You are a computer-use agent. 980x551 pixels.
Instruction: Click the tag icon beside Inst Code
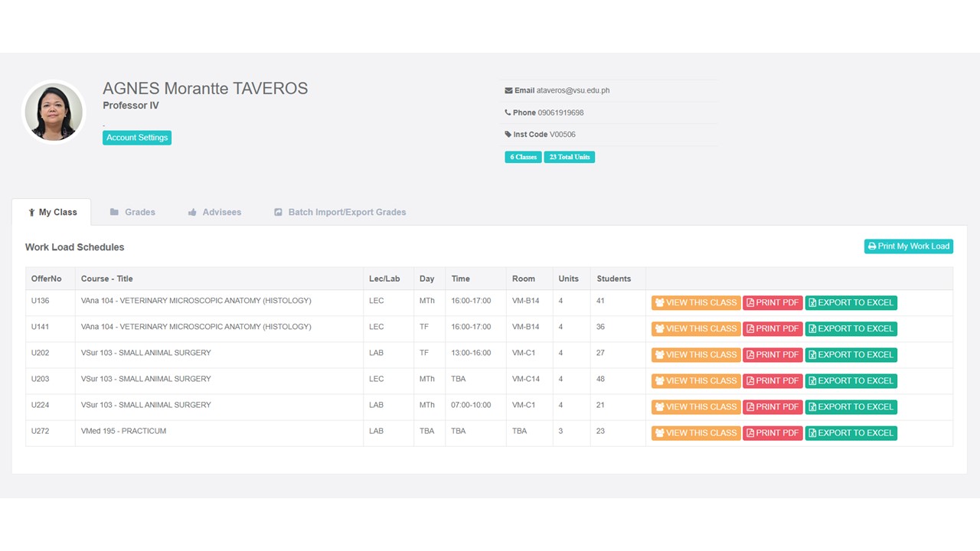pyautogui.click(x=508, y=135)
